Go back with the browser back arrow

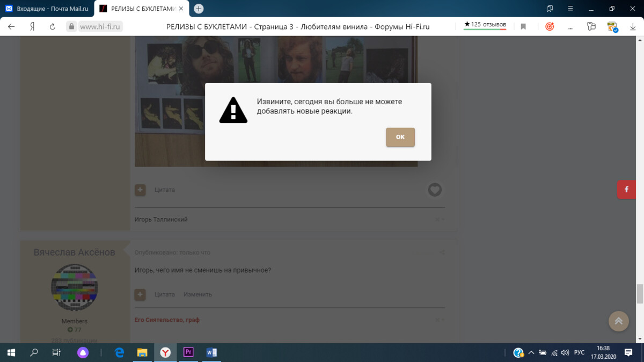click(x=11, y=26)
